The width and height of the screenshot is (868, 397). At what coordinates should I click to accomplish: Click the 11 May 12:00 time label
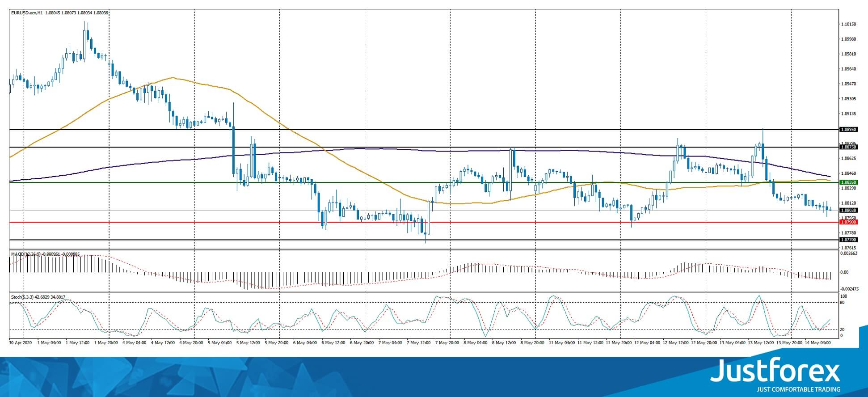(x=590, y=343)
